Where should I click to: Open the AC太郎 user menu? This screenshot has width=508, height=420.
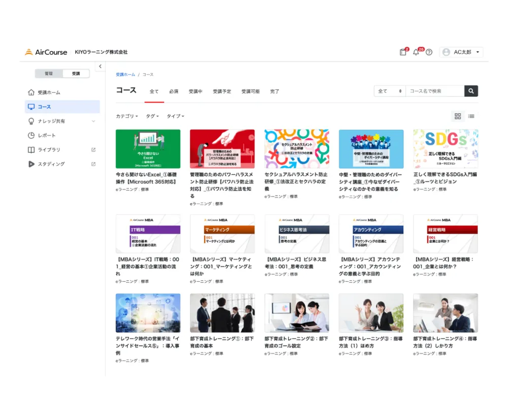(461, 52)
